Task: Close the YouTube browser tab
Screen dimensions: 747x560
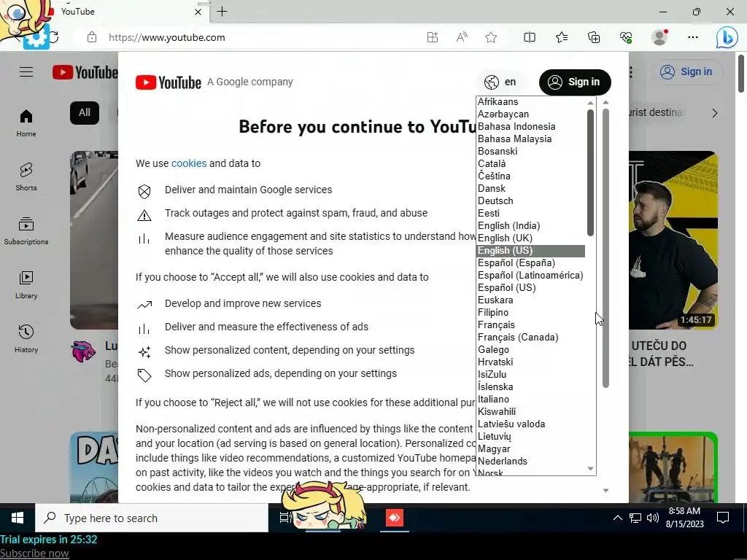Action: (x=198, y=12)
